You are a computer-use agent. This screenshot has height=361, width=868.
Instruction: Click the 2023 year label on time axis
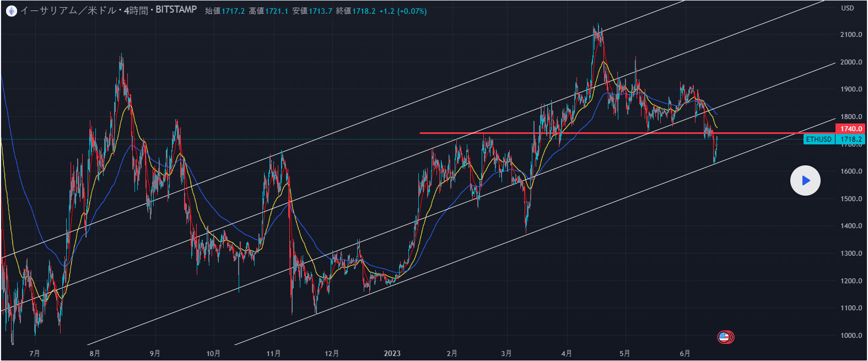[392, 353]
